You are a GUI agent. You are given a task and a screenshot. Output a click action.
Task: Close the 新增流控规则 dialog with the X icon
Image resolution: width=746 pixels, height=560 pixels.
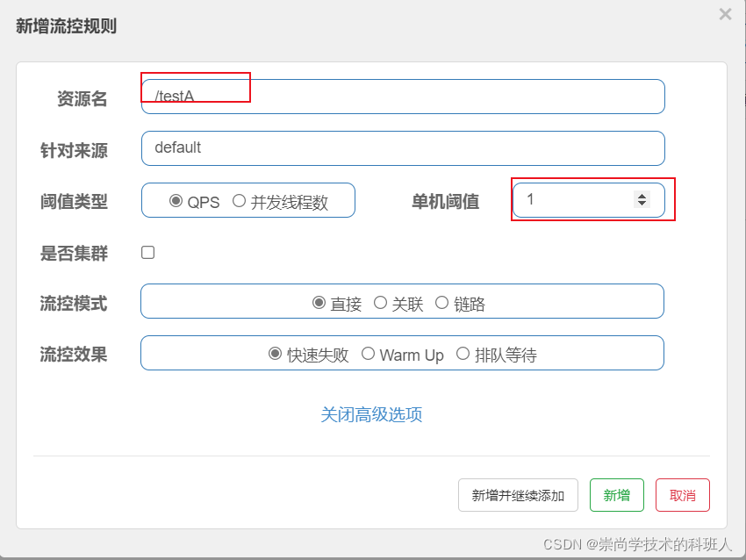[x=725, y=14]
